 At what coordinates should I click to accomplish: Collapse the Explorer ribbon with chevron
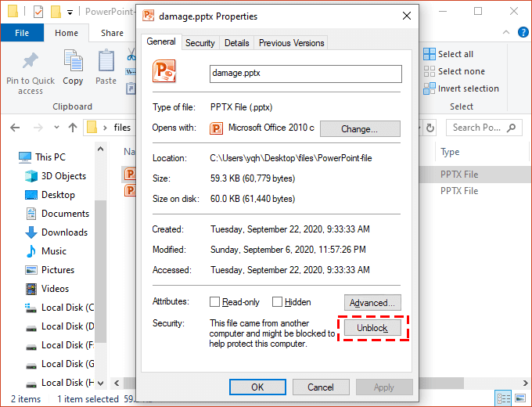point(506,32)
